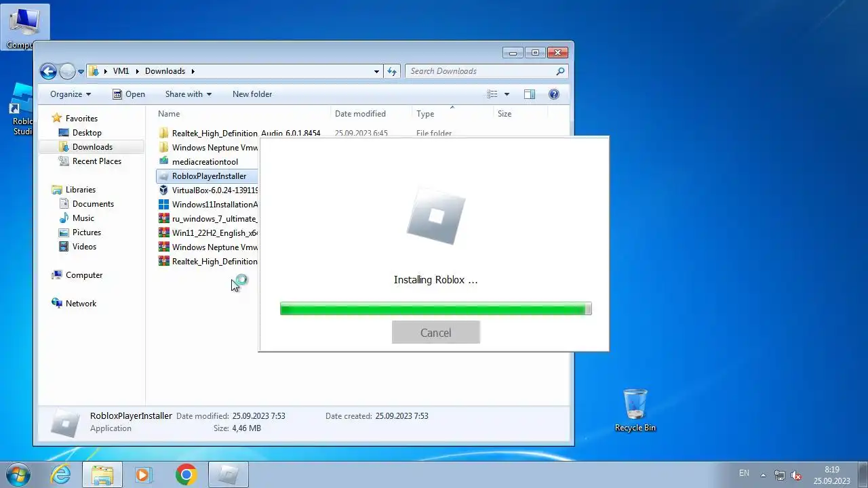Click the Explorer help icon

click(554, 94)
